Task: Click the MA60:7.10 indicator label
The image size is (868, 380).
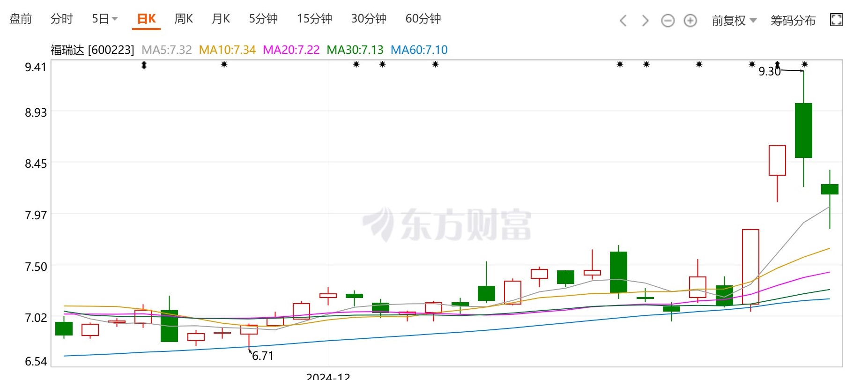Action: tap(419, 50)
